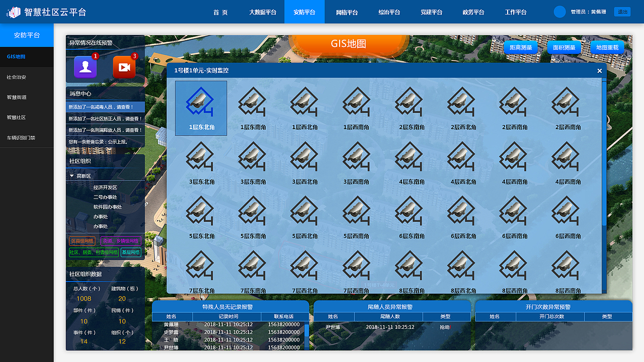
Task: Open the 工作平台 tab
Action: tap(516, 12)
